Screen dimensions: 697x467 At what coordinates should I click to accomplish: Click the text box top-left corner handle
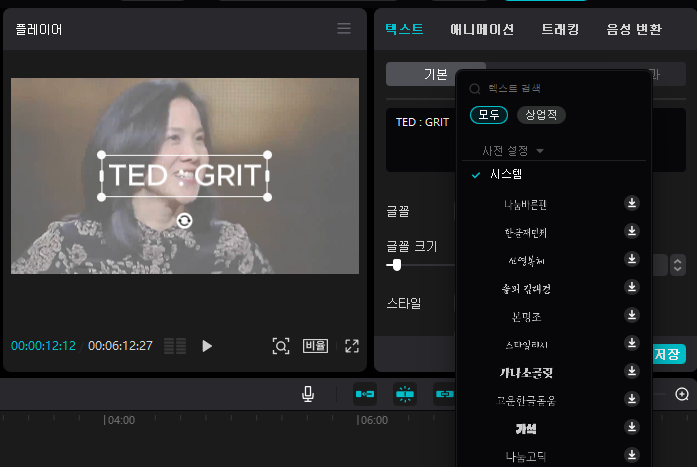[x=101, y=155]
